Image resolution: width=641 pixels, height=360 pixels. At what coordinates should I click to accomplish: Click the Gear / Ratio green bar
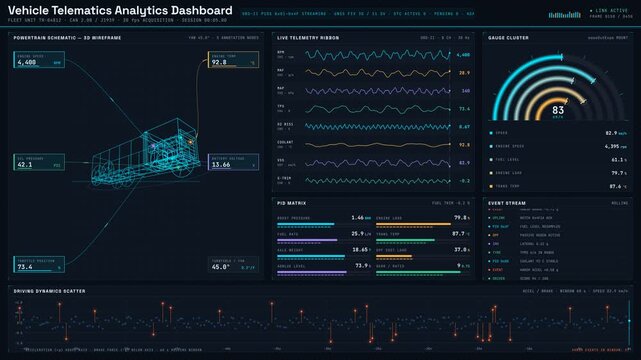point(418,272)
